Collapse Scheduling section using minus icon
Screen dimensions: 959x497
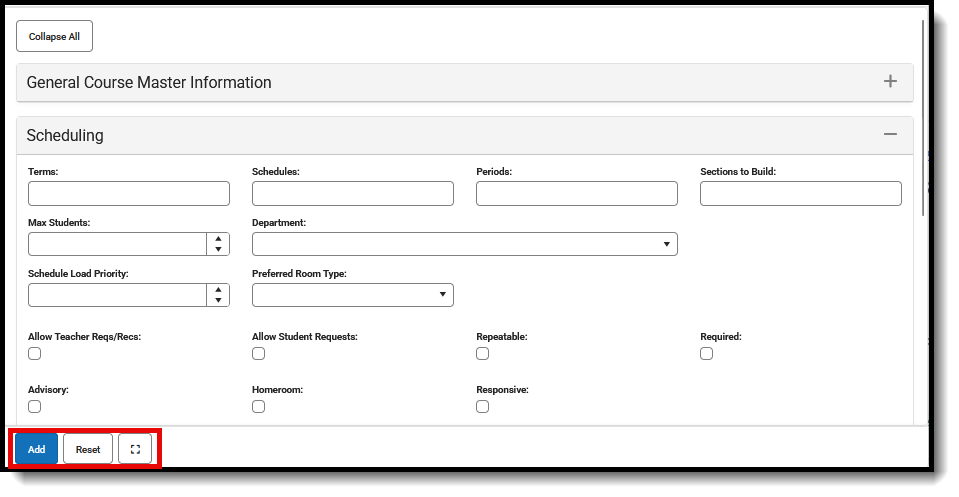tap(890, 135)
